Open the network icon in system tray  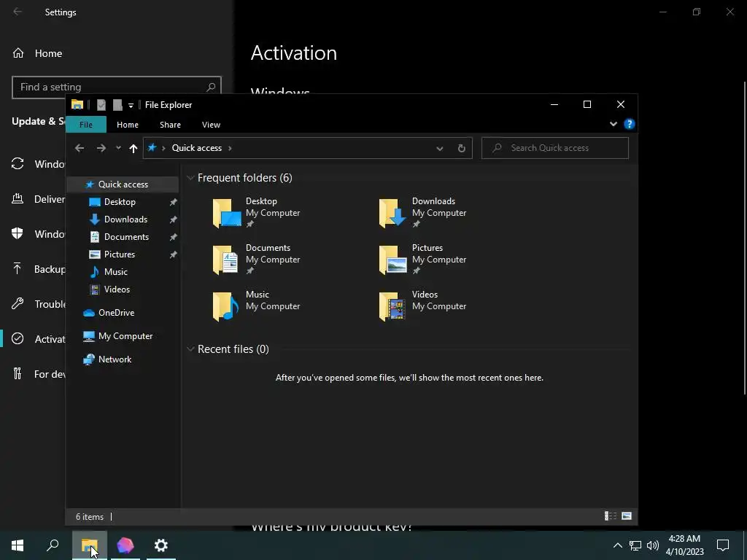coord(635,545)
